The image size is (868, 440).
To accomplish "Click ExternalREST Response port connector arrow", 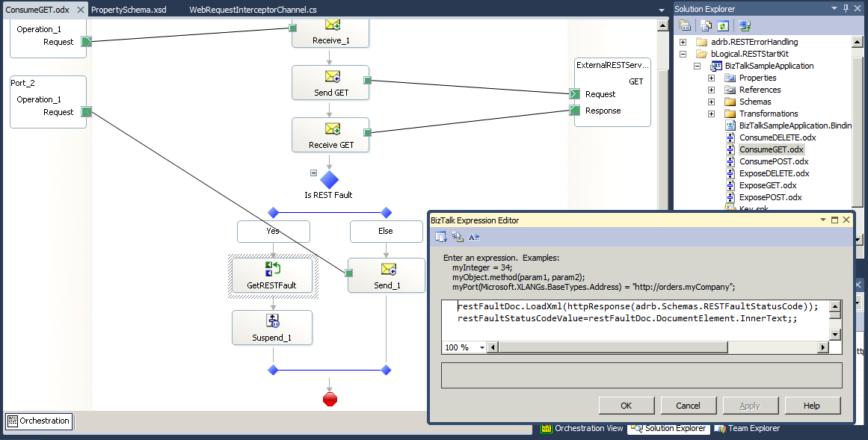I will point(575,111).
